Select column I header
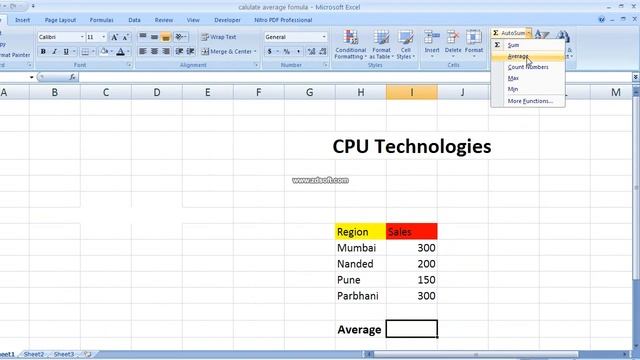The width and height of the screenshot is (640, 360). coord(411,92)
